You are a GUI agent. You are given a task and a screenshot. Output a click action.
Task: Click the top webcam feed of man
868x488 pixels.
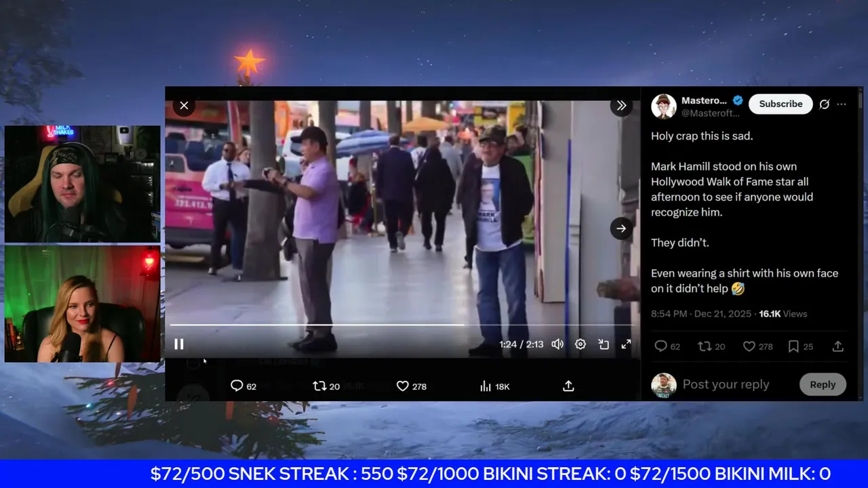point(83,184)
